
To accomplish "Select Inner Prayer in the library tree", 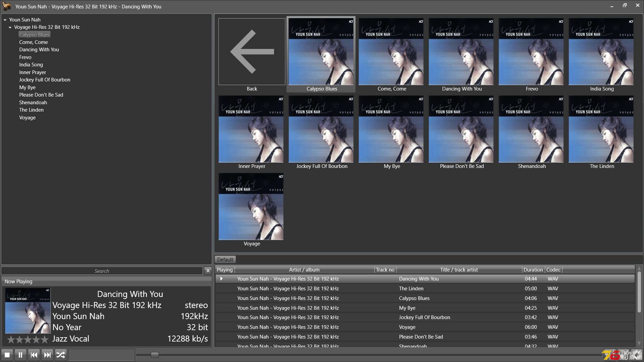I will [33, 72].
